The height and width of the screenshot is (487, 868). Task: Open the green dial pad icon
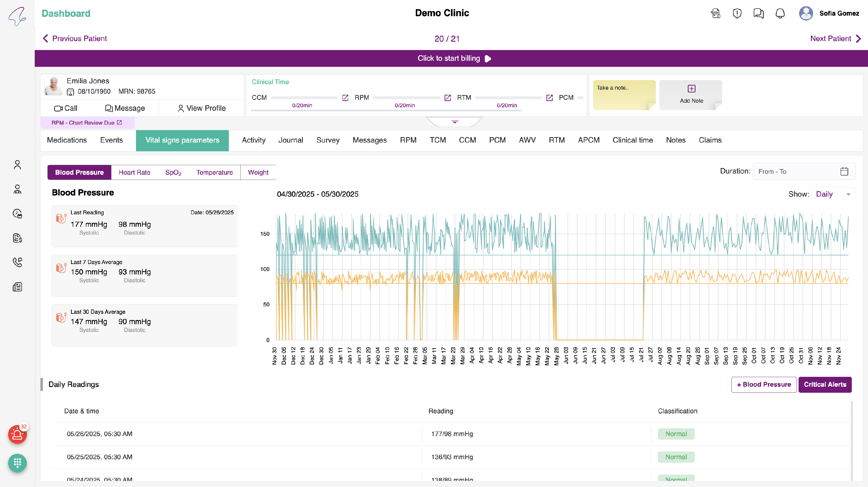pyautogui.click(x=17, y=463)
